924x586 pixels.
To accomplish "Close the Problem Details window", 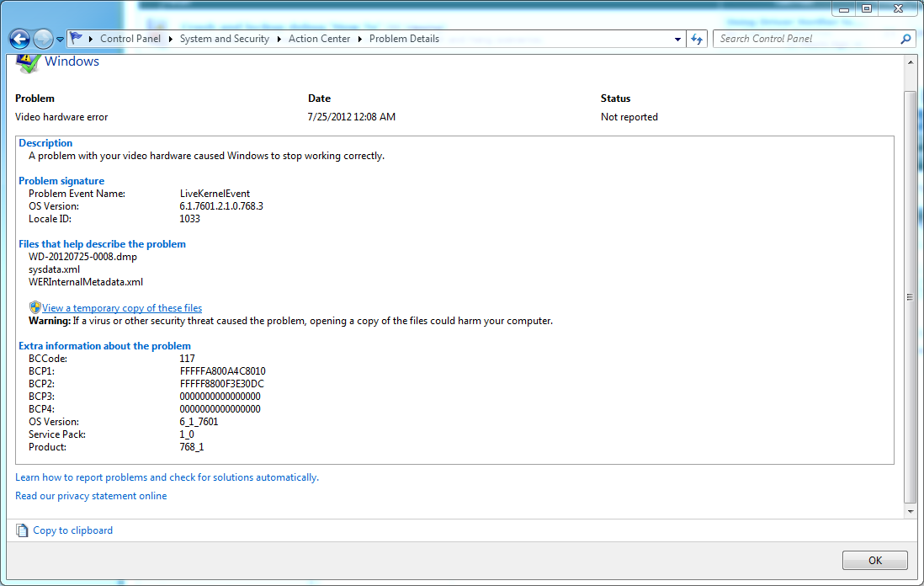I will pyautogui.click(x=898, y=9).
